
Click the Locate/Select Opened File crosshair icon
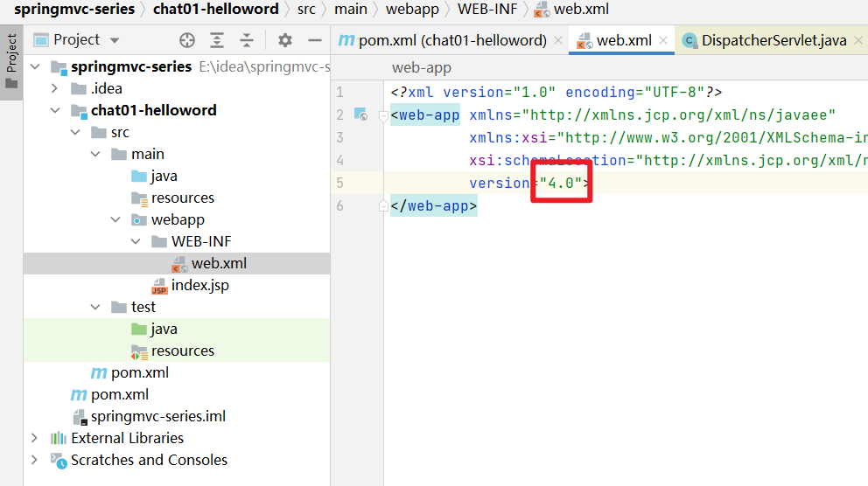187,40
